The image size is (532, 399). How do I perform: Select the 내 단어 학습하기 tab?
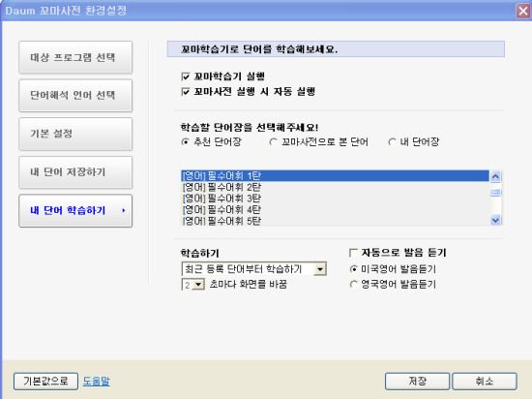[x=75, y=210]
